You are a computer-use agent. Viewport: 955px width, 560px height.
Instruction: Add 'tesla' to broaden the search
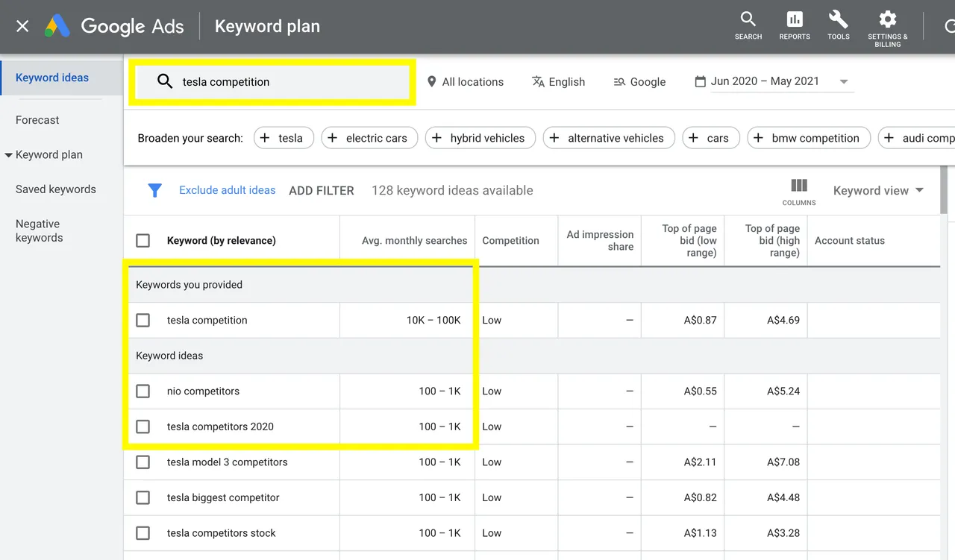pos(283,138)
